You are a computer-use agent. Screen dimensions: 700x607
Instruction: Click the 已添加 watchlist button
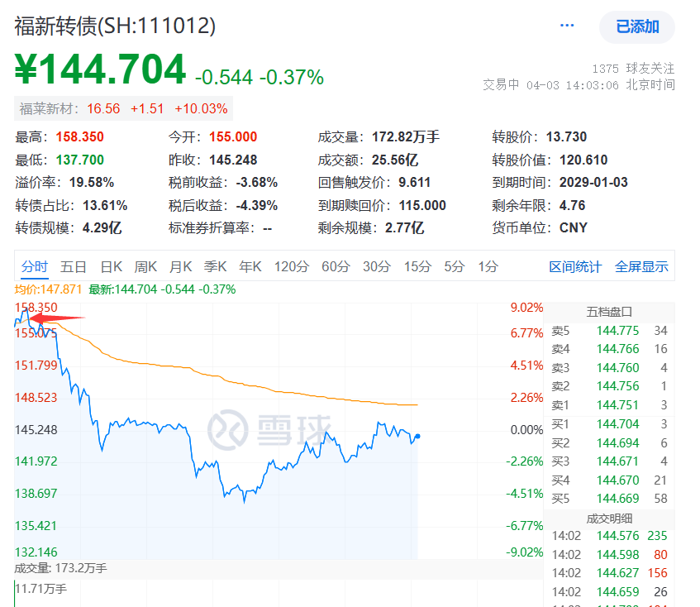[x=637, y=26]
